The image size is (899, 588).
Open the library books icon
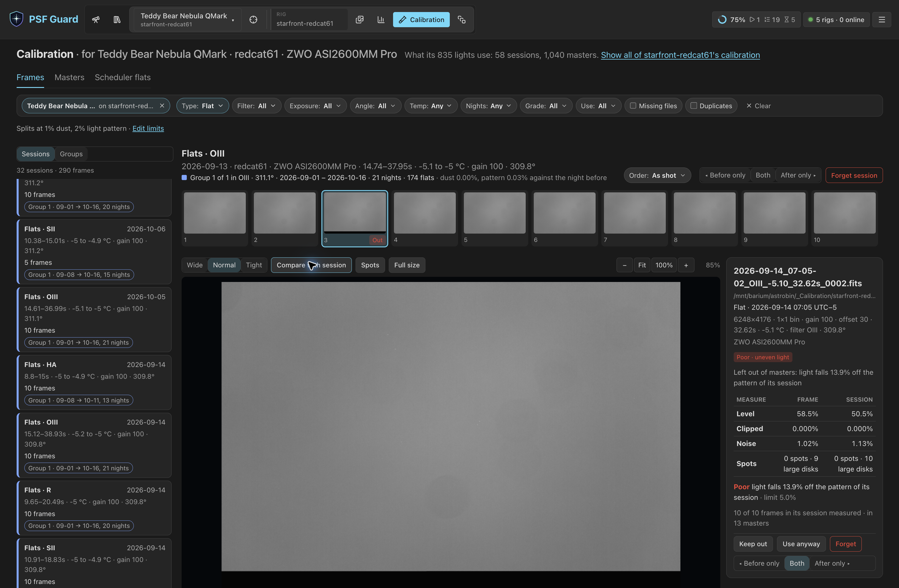click(x=117, y=20)
